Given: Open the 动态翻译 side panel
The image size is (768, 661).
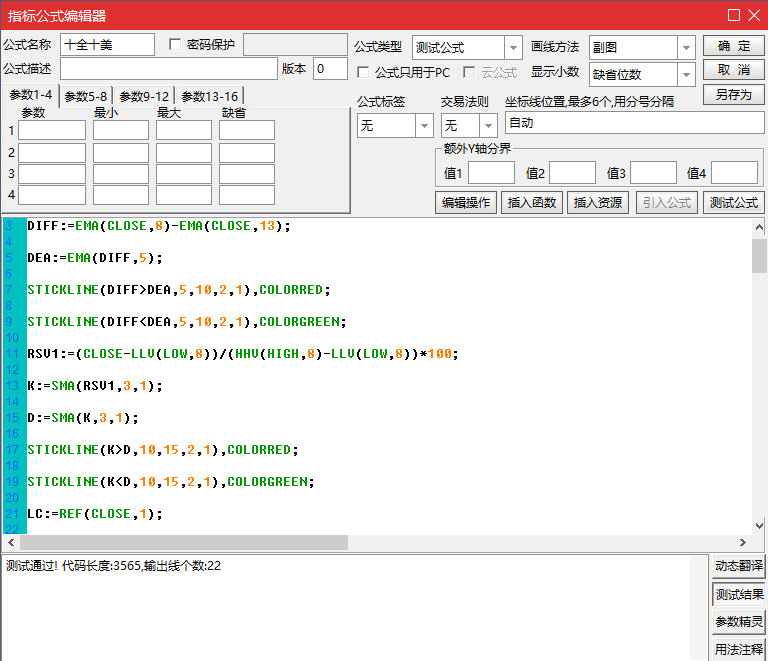Looking at the screenshot, I should (x=739, y=566).
